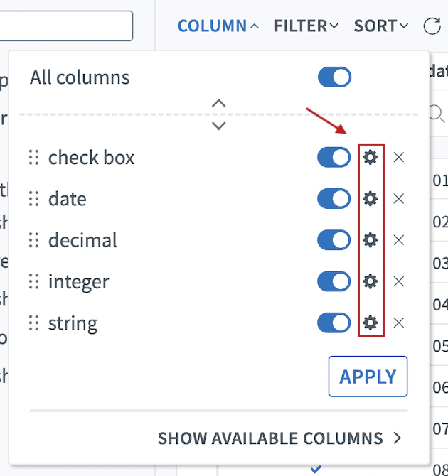The height and width of the screenshot is (476, 448).
Task: Open settings gear for decimal column
Action: 370,240
